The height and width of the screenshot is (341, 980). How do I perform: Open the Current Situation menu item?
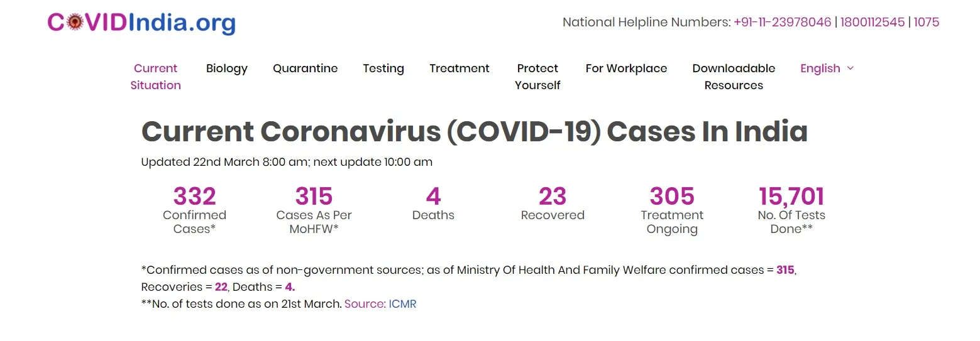pos(155,77)
